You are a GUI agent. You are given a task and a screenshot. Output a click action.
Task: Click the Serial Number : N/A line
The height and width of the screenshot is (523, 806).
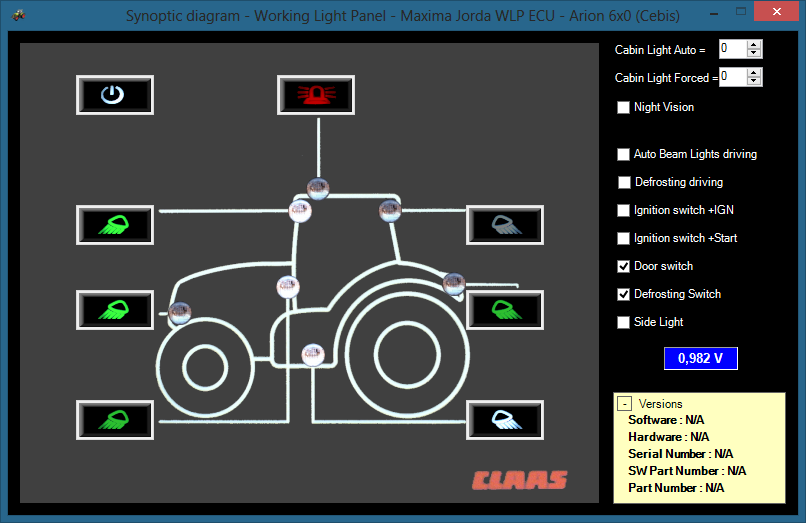(681, 454)
